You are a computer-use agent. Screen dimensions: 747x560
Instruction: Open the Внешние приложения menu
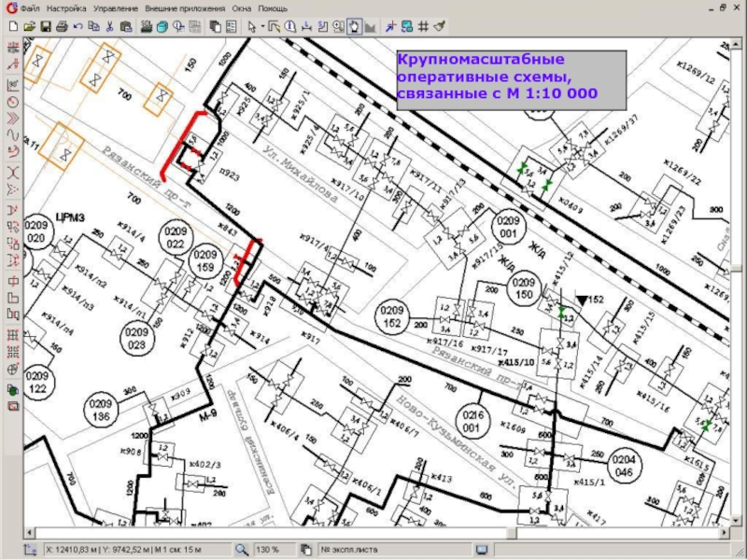185,7
